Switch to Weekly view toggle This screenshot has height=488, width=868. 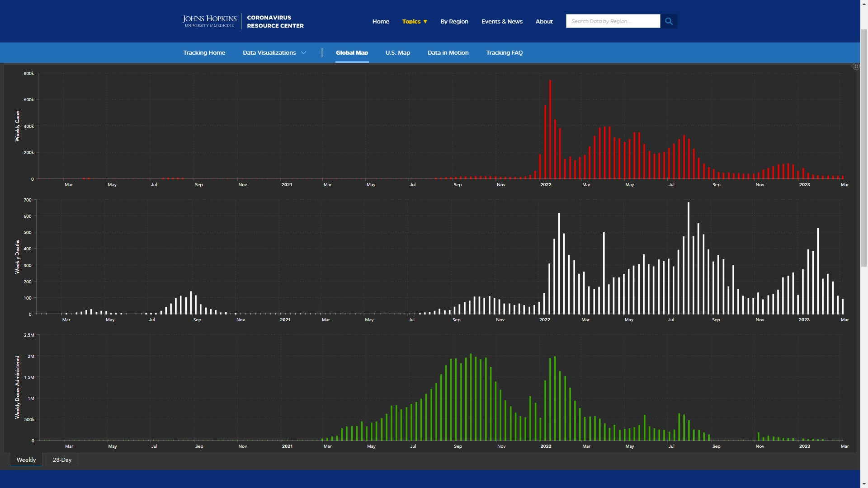point(26,460)
